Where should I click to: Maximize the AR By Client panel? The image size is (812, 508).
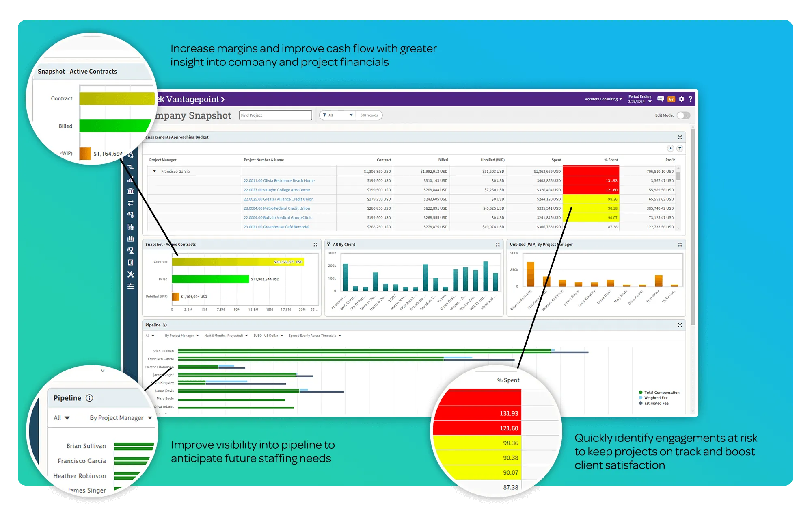(x=497, y=245)
